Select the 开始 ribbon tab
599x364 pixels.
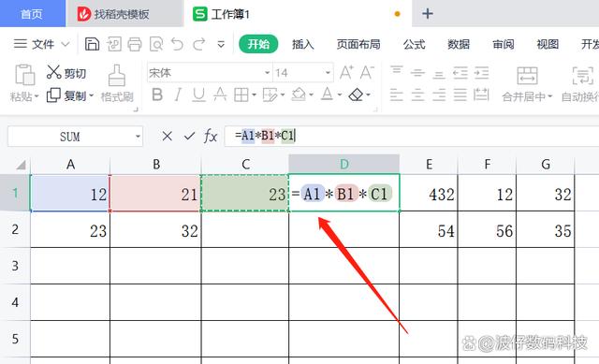click(258, 44)
